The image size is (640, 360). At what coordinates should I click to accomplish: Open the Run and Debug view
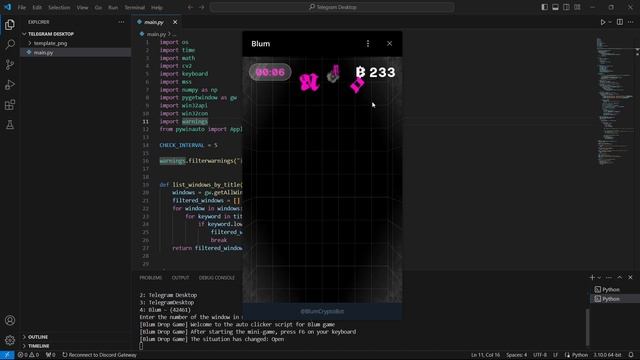(10, 84)
